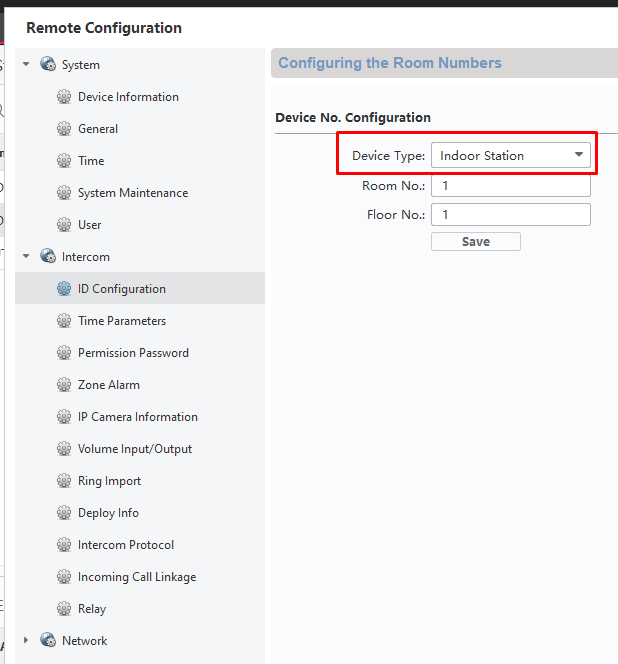Open the Device Type dropdown
The height and width of the screenshot is (664, 618).
511,155
